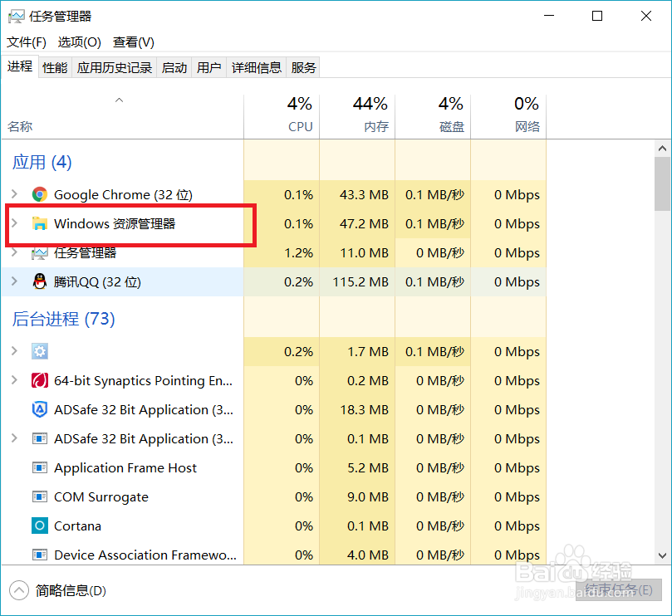Viewport: 672px width, 616px height.
Task: Click the Task Manager title bar icon
Action: pos(17,17)
